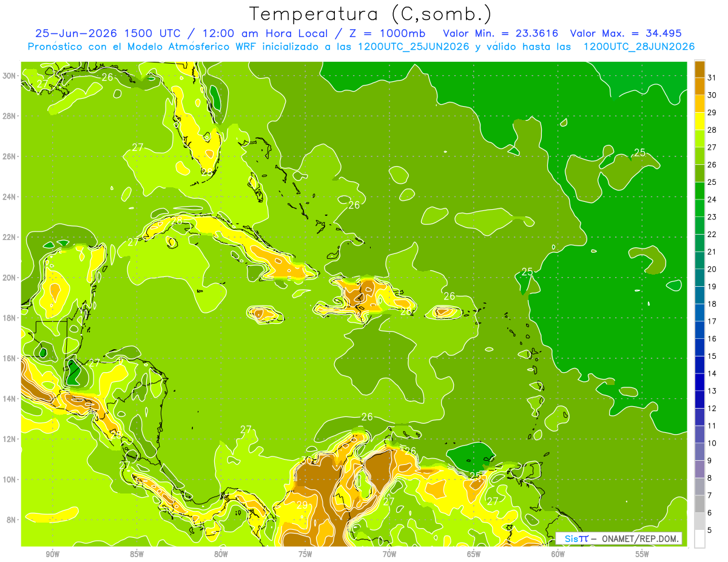Click longitude axis label '90W'
The width and height of the screenshot is (728, 562).
[52, 554]
